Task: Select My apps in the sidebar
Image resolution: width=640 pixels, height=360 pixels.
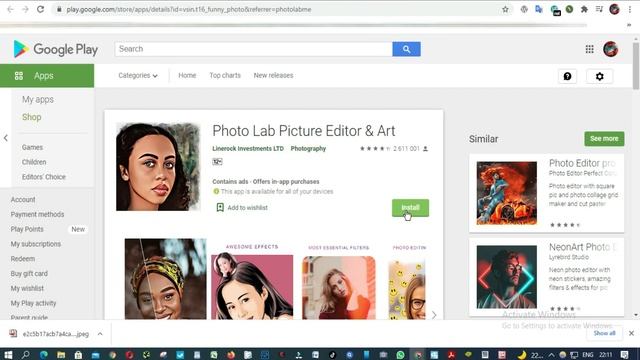Action: click(x=38, y=100)
